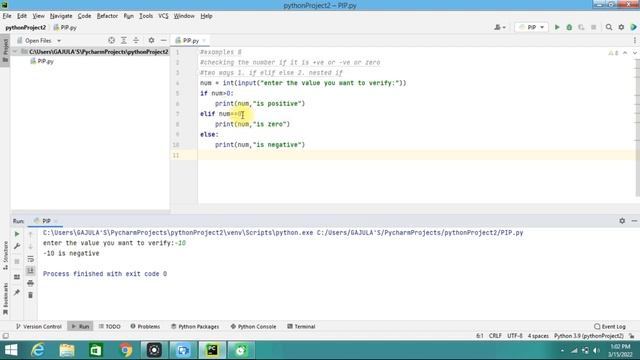Open the Bookmarks sidebar tab
This screenshot has width=640, height=360.
tap(5, 298)
